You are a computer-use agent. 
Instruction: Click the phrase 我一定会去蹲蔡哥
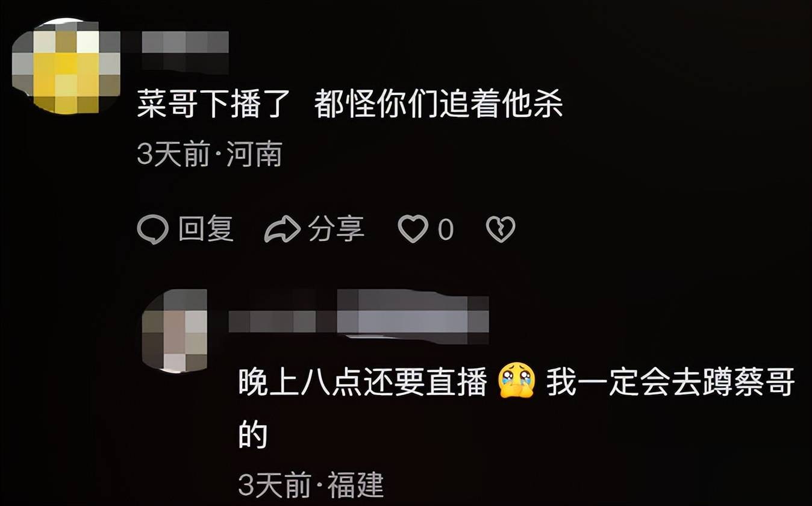(670, 384)
